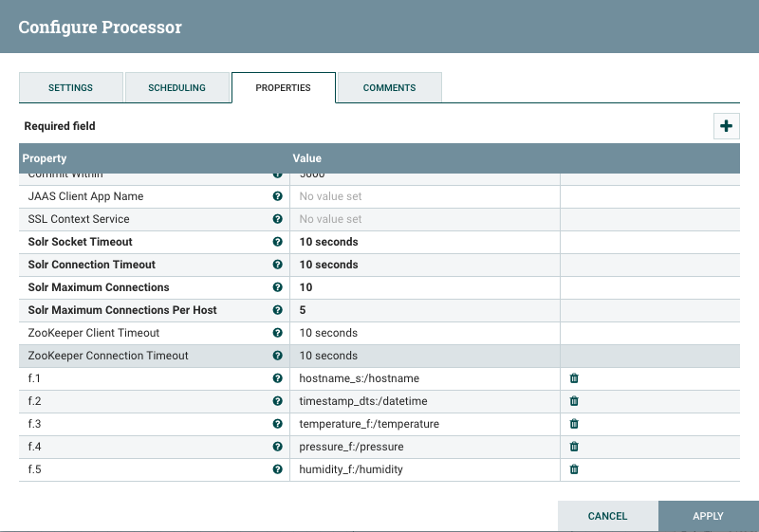759x532 pixels.
Task: Show help for Solr Socket Timeout
Action: pos(277,241)
